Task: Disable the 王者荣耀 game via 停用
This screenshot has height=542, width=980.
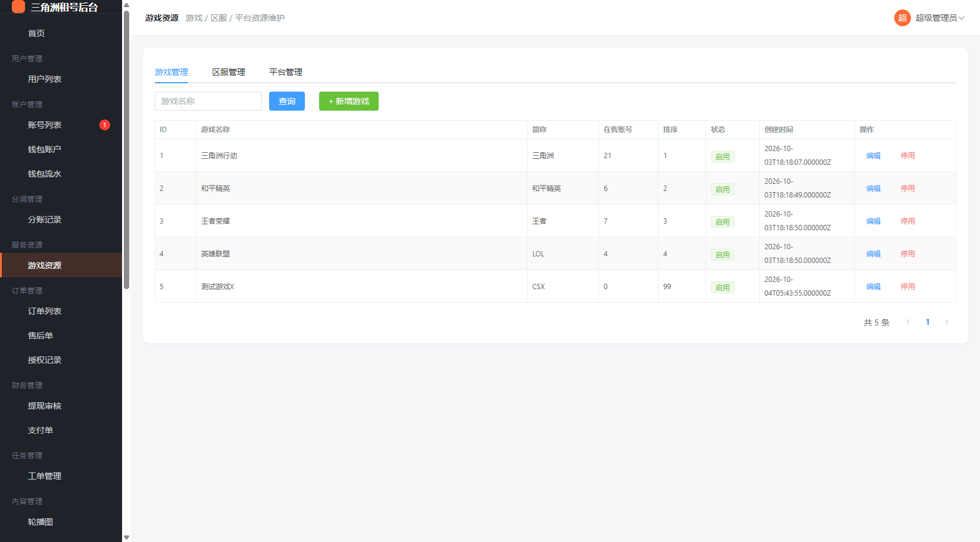Action: click(x=907, y=221)
